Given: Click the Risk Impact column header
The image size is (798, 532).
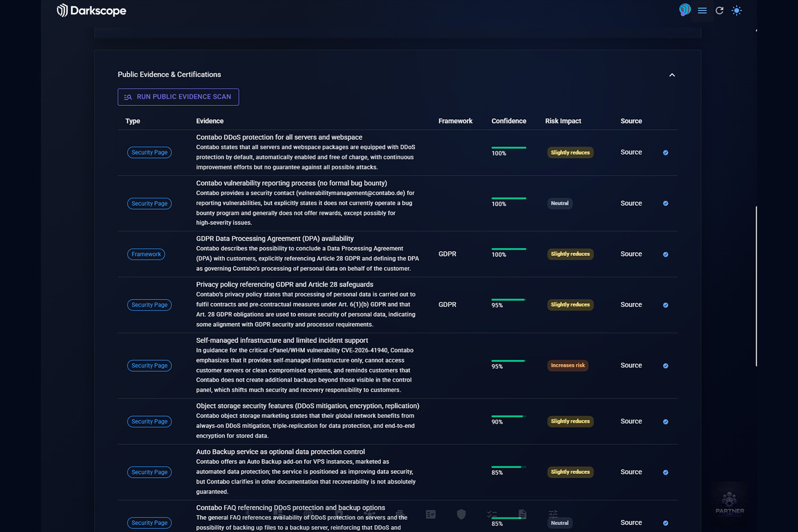Looking at the screenshot, I should (563, 121).
